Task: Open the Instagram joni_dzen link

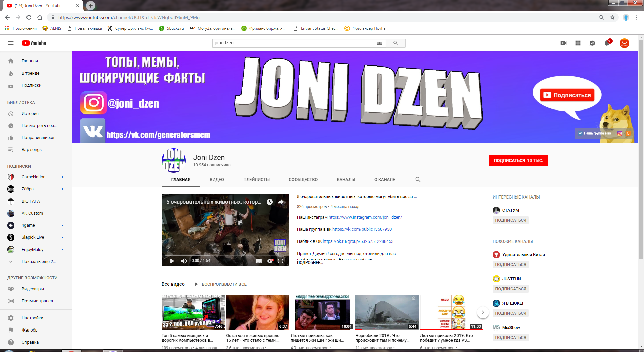Action: click(365, 217)
